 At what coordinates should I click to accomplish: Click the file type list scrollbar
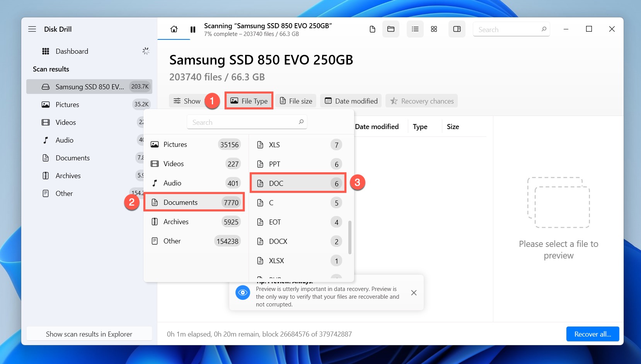coord(349,237)
